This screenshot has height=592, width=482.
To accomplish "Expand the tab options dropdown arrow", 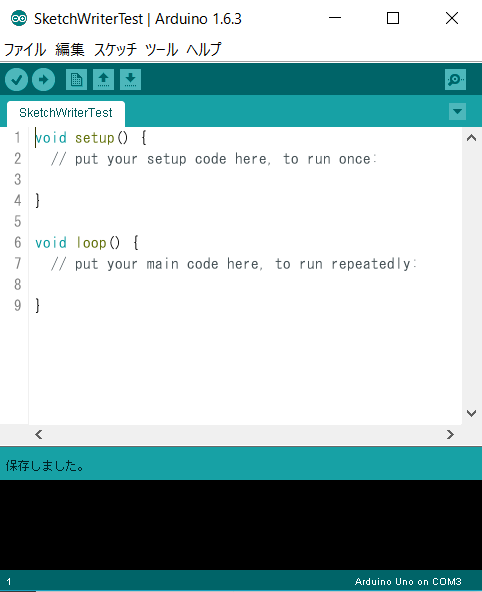I will point(457,111).
